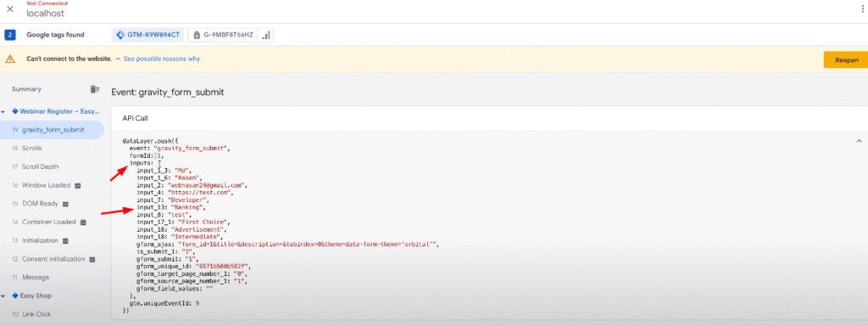Select event 19 gravity_form_submit

(x=52, y=130)
